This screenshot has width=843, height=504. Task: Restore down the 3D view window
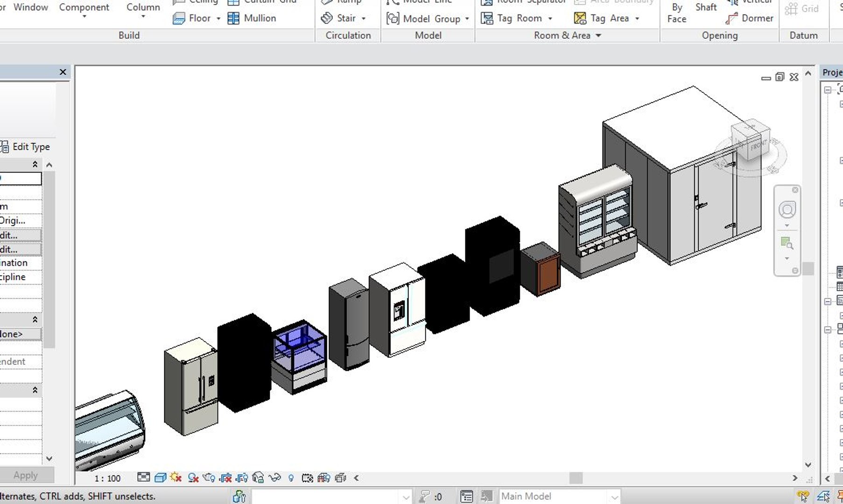coord(780,77)
